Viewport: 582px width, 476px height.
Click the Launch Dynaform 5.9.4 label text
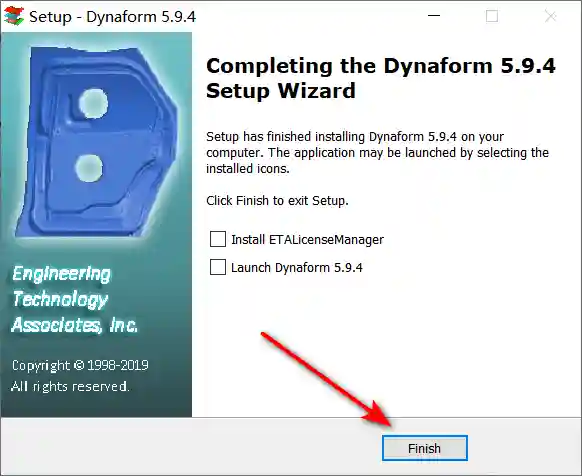(x=297, y=267)
